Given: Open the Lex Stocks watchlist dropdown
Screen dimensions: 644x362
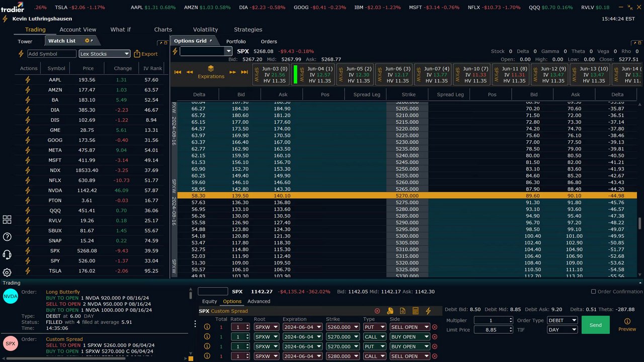Looking at the screenshot, I should [x=105, y=54].
